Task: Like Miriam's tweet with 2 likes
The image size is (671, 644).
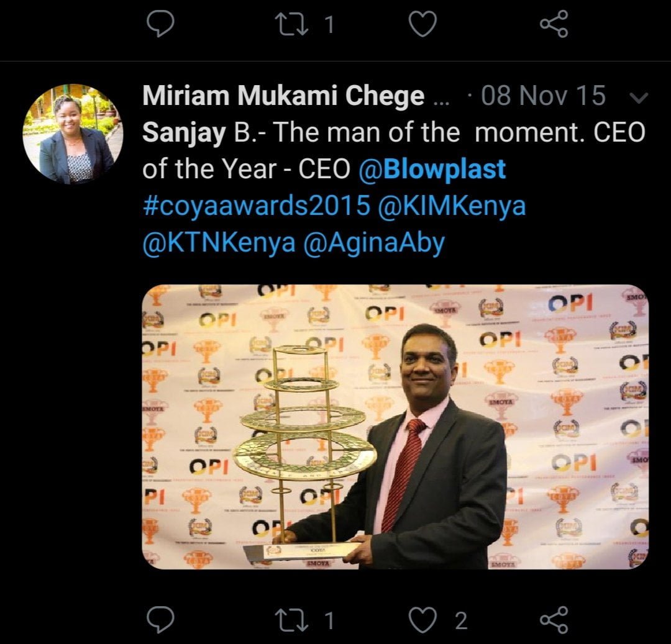Action: pyautogui.click(x=423, y=620)
